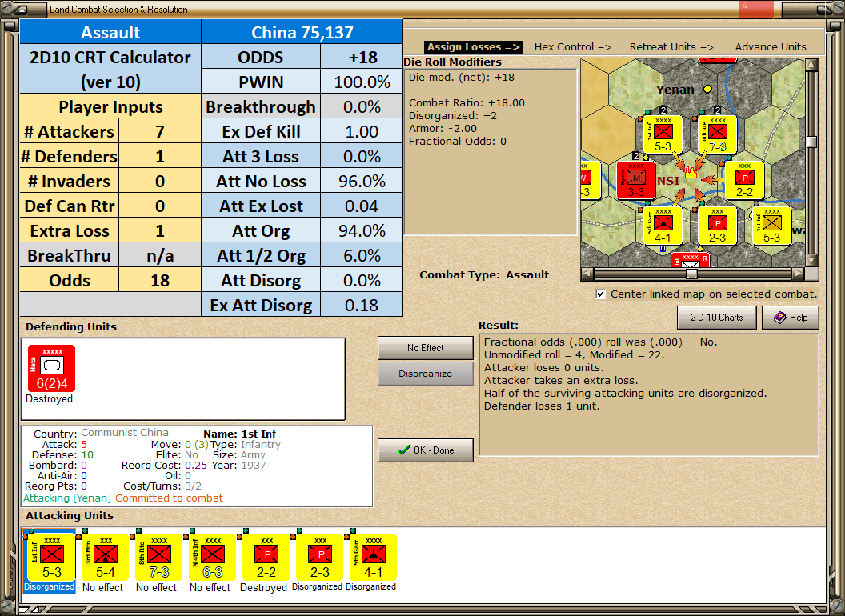
Task: Select the 8th Rte 7-3 attacking unit
Action: point(158,558)
